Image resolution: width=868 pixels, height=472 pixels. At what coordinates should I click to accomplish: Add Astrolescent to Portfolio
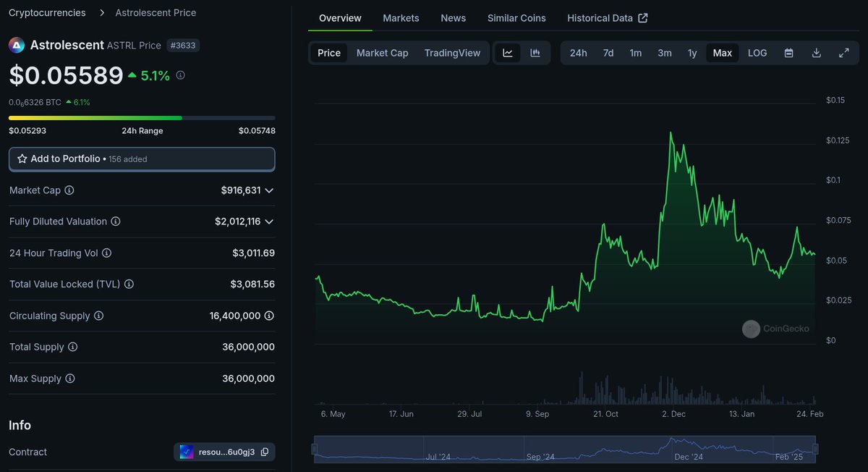142,159
